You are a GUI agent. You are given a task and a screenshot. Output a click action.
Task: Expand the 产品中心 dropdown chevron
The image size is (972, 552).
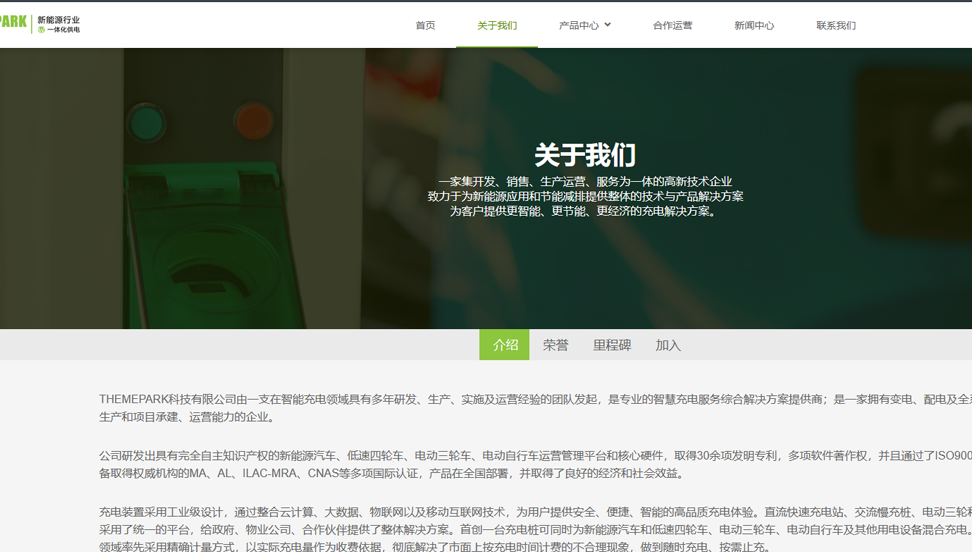pyautogui.click(x=608, y=25)
